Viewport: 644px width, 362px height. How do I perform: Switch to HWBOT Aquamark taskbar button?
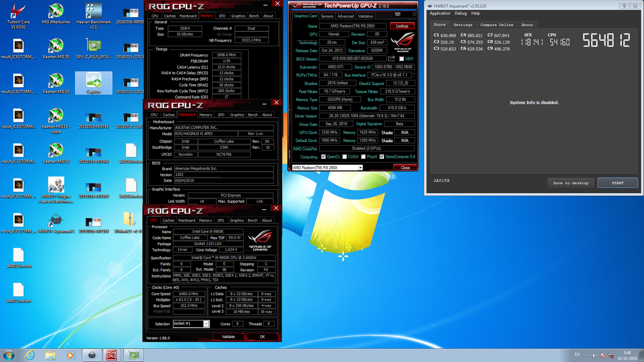(x=92, y=355)
